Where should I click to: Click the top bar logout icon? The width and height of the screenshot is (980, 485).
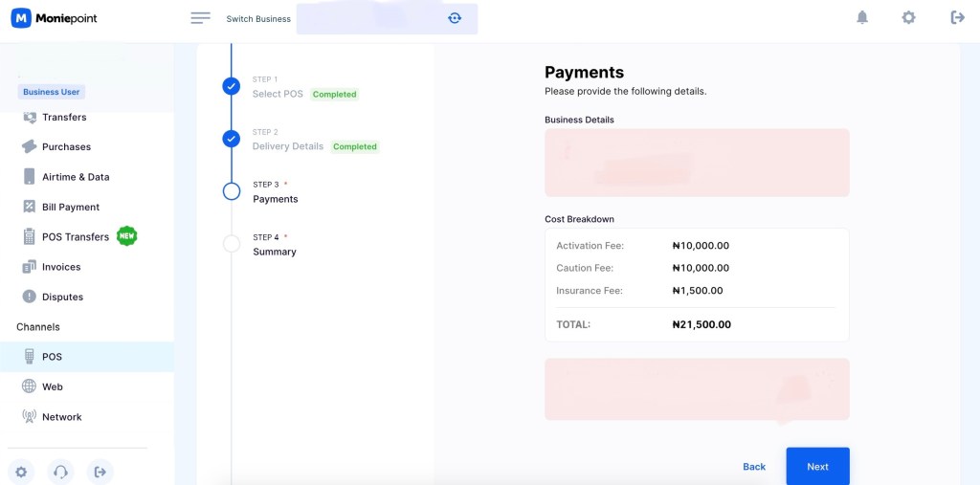tap(957, 17)
